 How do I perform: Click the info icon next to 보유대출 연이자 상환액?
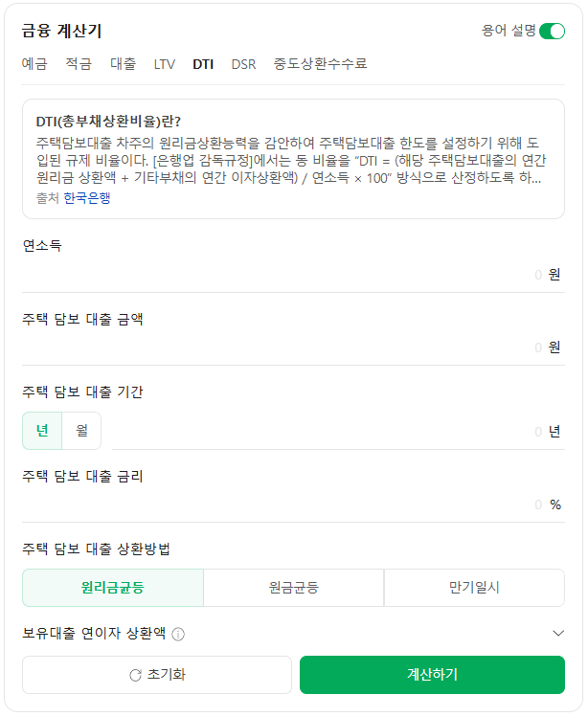[178, 634]
